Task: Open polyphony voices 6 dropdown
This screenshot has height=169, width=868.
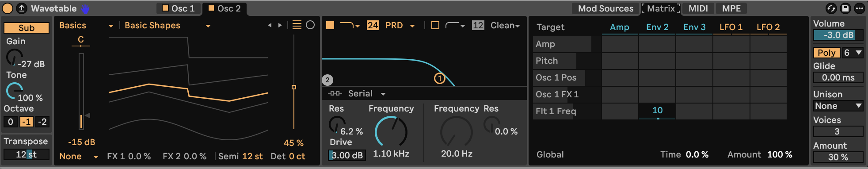Action: [x=853, y=53]
